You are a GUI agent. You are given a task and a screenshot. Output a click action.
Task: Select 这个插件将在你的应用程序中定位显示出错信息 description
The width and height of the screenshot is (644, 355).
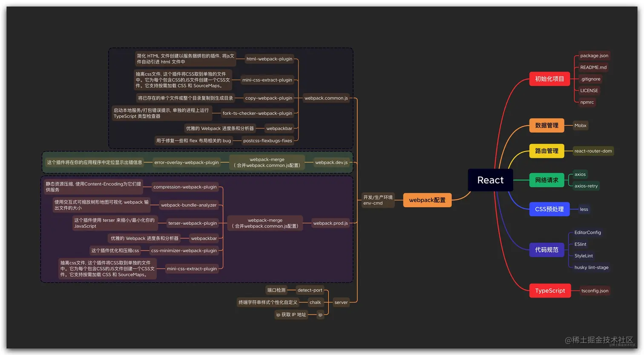[95, 162]
